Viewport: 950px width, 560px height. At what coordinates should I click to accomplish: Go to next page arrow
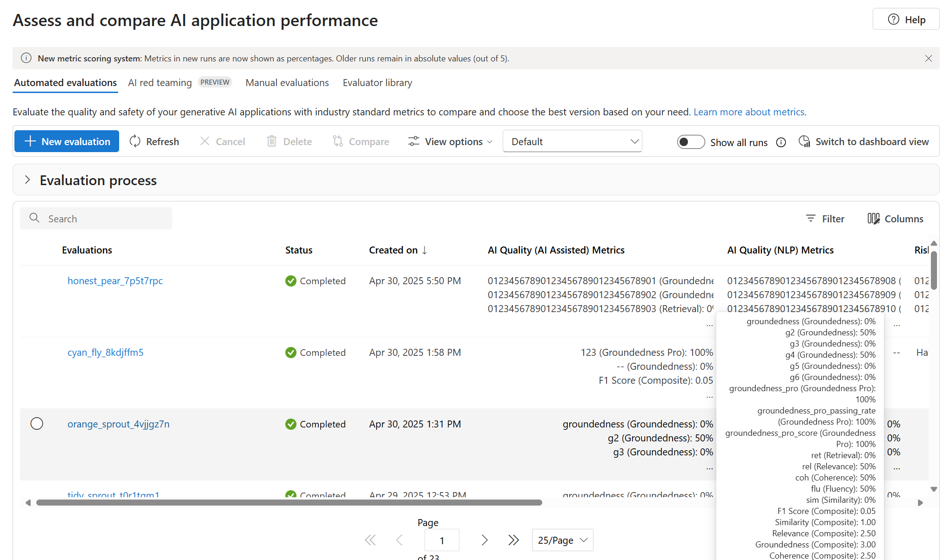(485, 540)
